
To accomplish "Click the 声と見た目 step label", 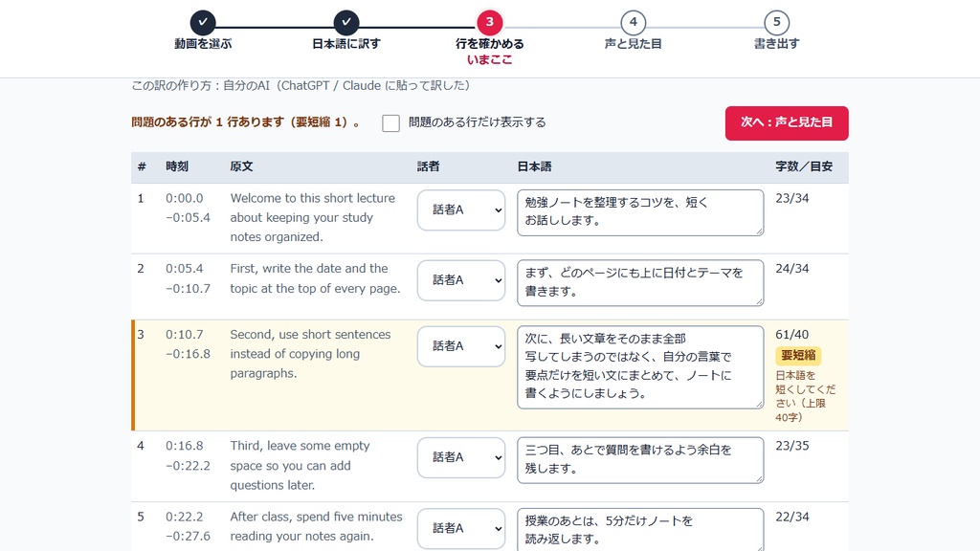I will (x=634, y=44).
